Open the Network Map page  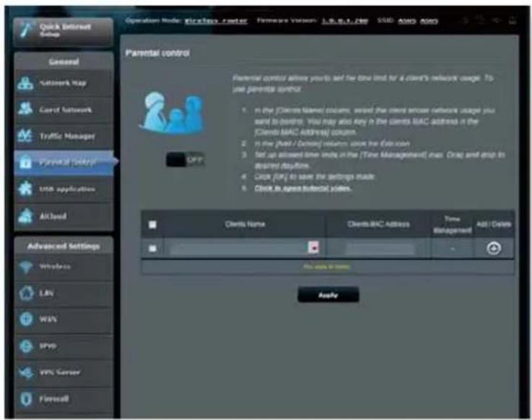tap(64, 83)
